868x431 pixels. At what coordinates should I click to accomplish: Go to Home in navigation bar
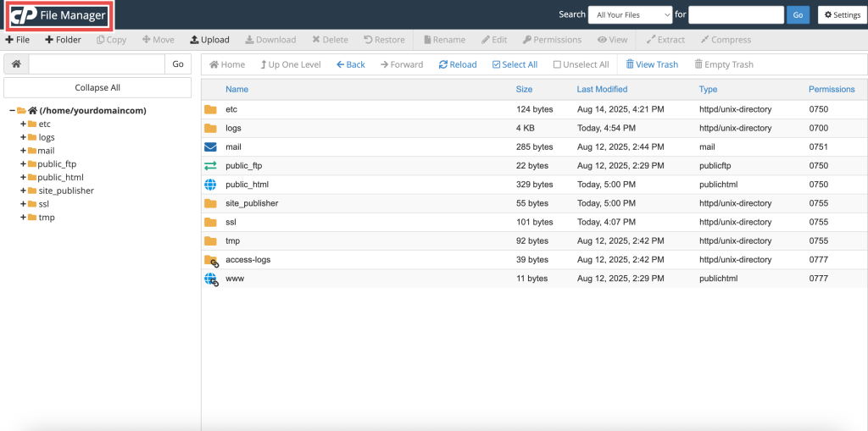pyautogui.click(x=227, y=64)
